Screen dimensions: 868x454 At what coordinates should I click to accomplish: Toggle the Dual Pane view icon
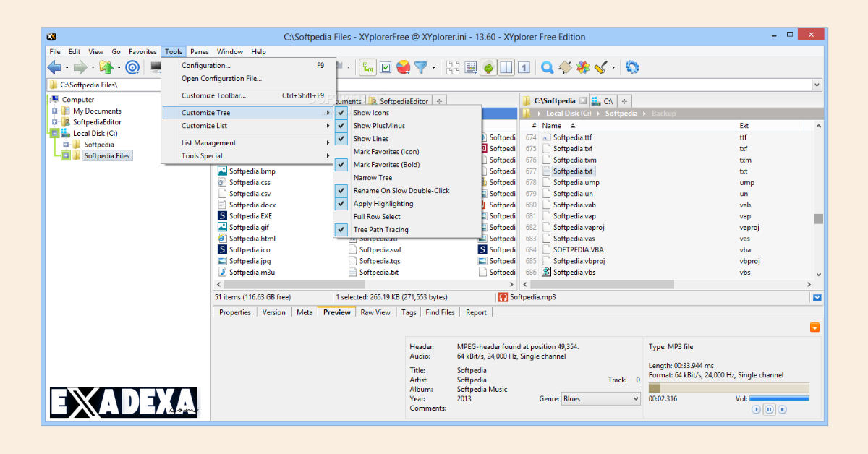(x=507, y=67)
